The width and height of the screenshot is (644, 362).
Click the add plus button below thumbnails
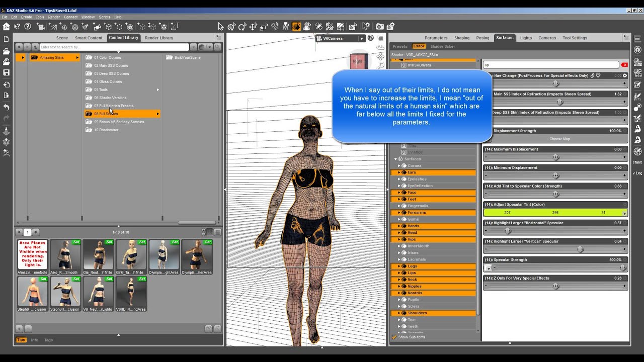(x=19, y=329)
